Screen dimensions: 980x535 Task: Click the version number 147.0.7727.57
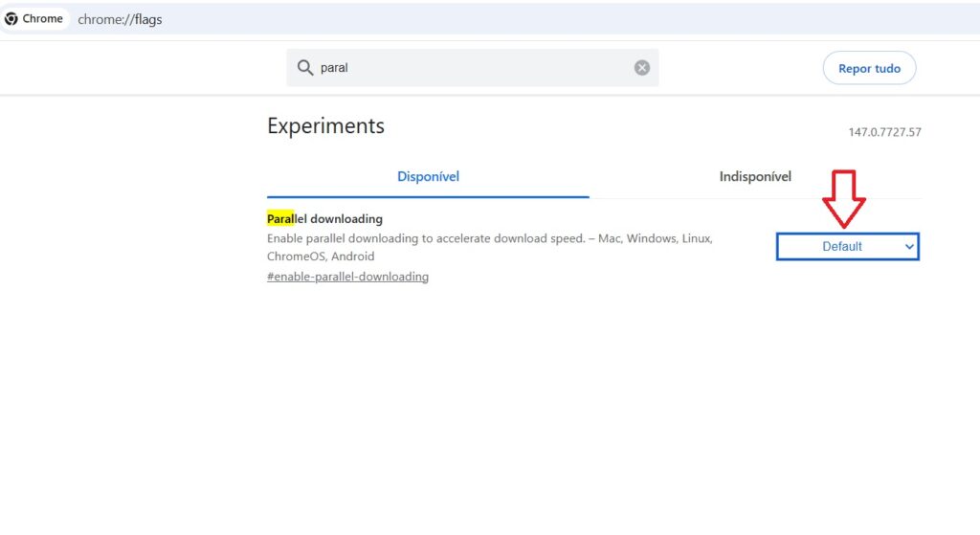point(884,132)
